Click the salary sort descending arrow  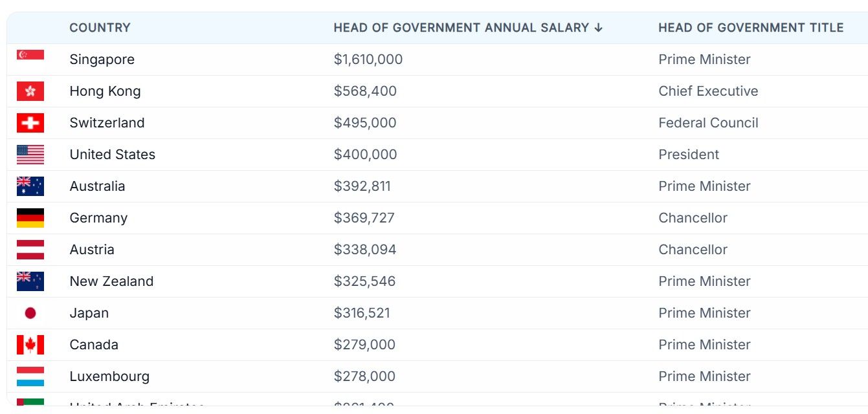[x=598, y=28]
